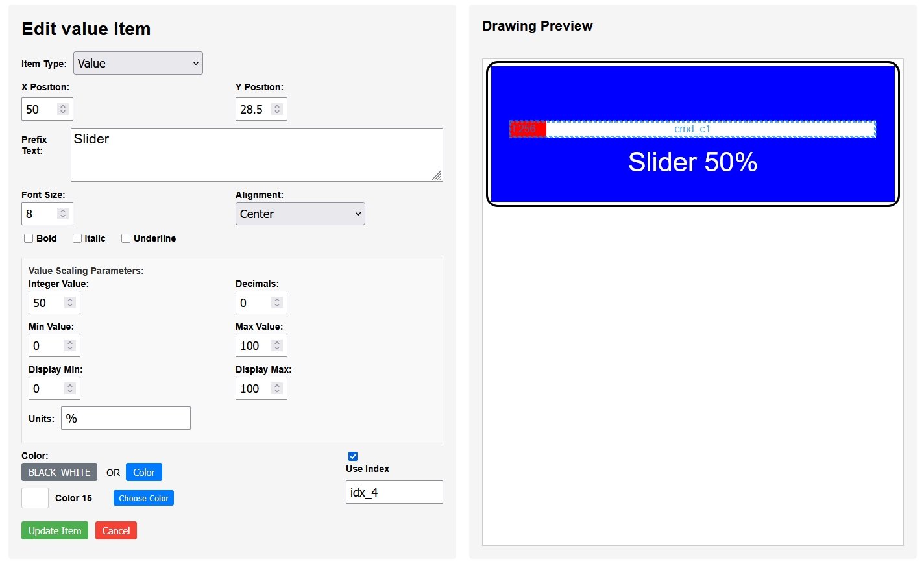Click the Integer Value spinner

[x=70, y=303]
